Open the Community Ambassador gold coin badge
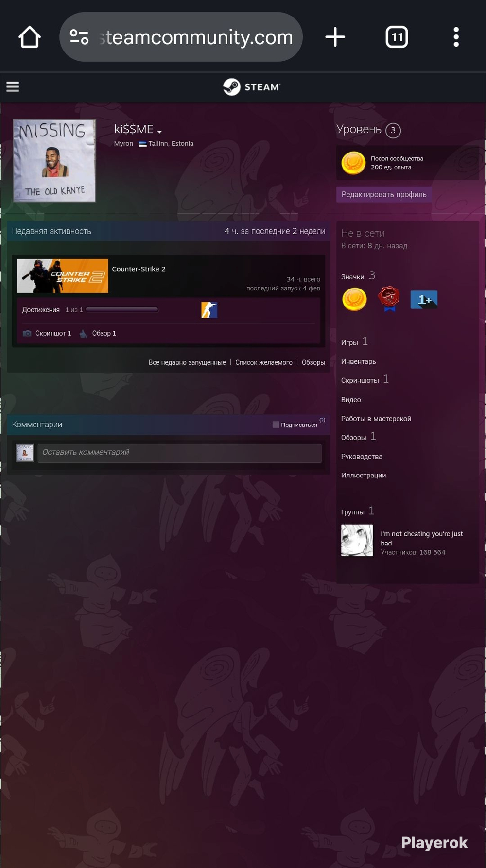 pos(353,163)
